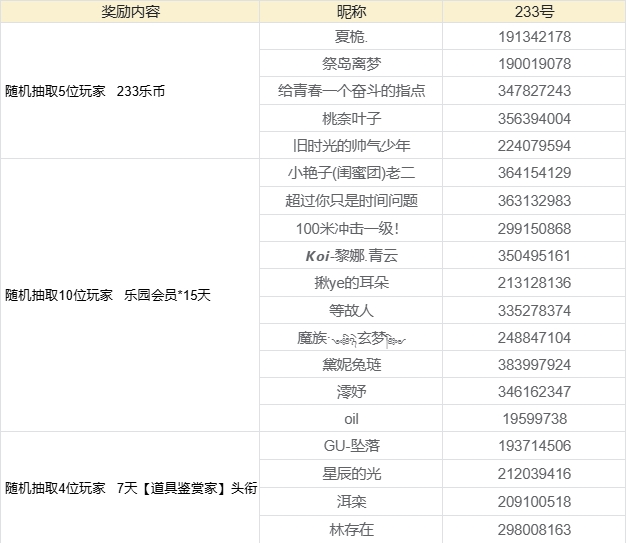Image resolution: width=626 pixels, height=543 pixels.
Task: Select nickname 给青春一个奋斗的指点
Action: pyautogui.click(x=351, y=91)
